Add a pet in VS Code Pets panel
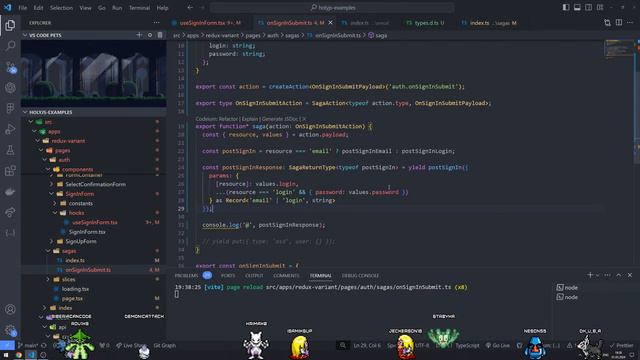 tap(139, 35)
